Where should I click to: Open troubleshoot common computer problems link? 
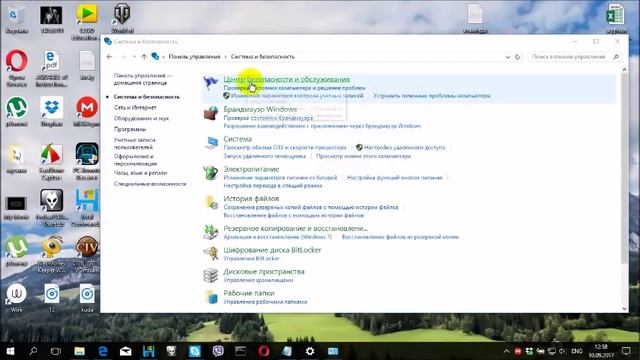pos(432,96)
